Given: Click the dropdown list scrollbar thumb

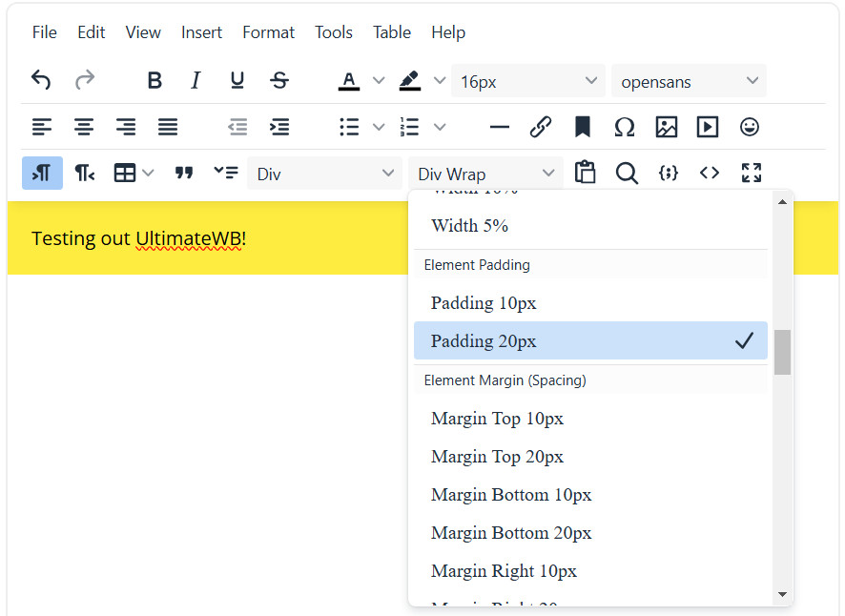Looking at the screenshot, I should (x=782, y=352).
